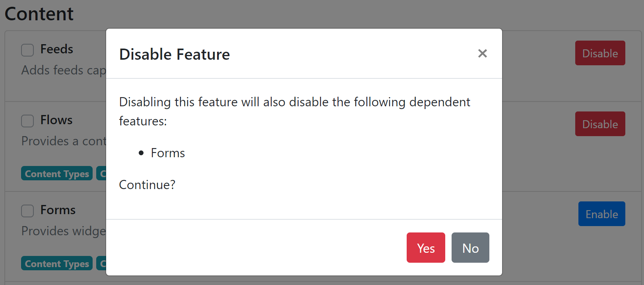Open the Feeds feature label
644x285 pixels.
[56, 49]
